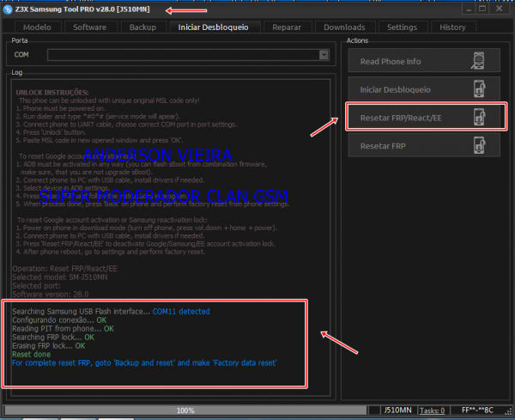Click 'Searching FRP lock... OK' log line
Image resolution: width=515 pixels, height=420 pixels.
[x=53, y=338]
